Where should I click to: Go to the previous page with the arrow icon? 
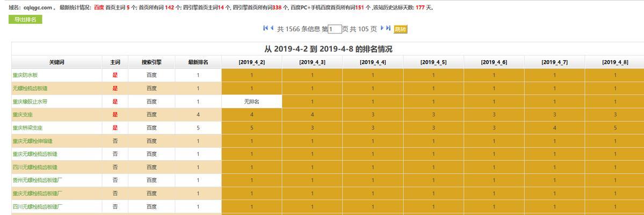click(x=272, y=28)
